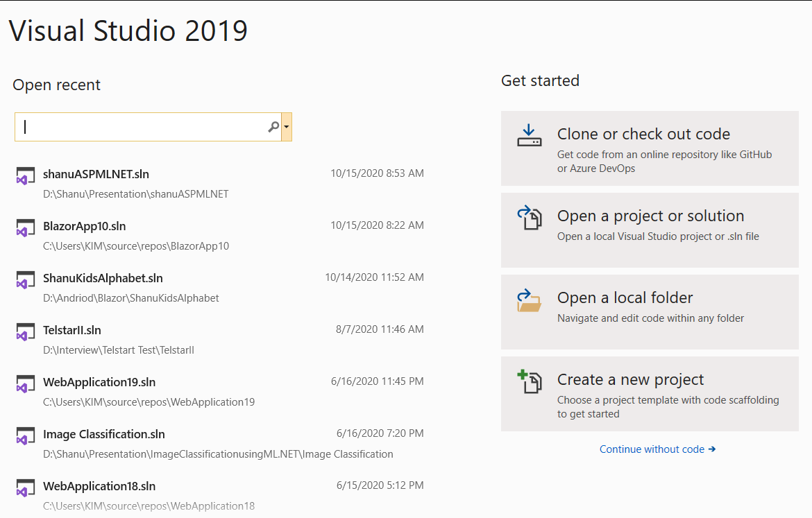Click the 6/16/2020 11:45 PM timestamp
Image resolution: width=812 pixels, height=518 pixels.
pos(377,381)
